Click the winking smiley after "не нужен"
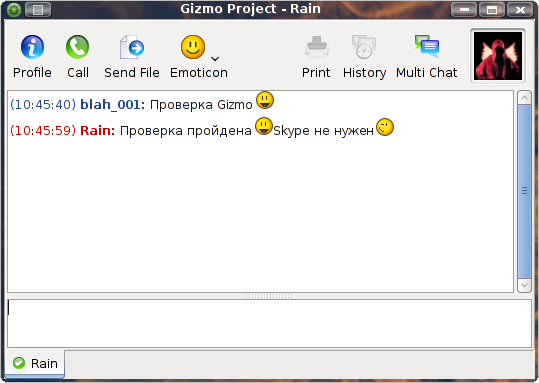This screenshot has height=383, width=539. 385,127
